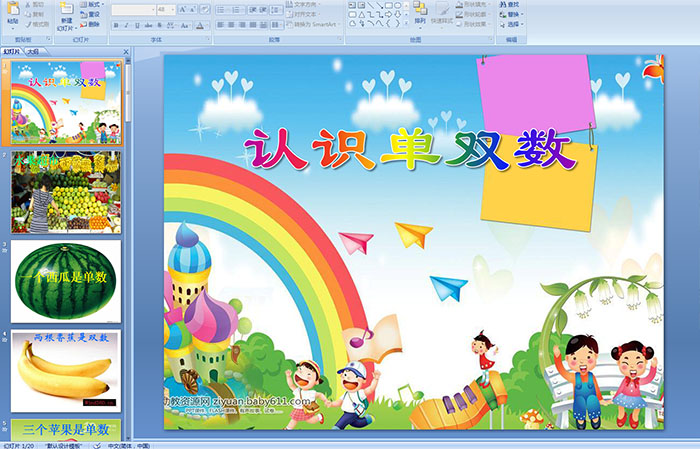The width and height of the screenshot is (700, 449).
Task: Switch to the Outline (大纲) tab
Action: pyautogui.click(x=33, y=52)
